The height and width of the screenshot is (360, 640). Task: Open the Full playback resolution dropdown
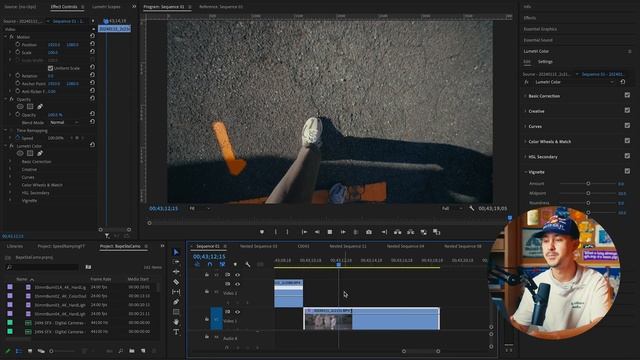(452, 209)
